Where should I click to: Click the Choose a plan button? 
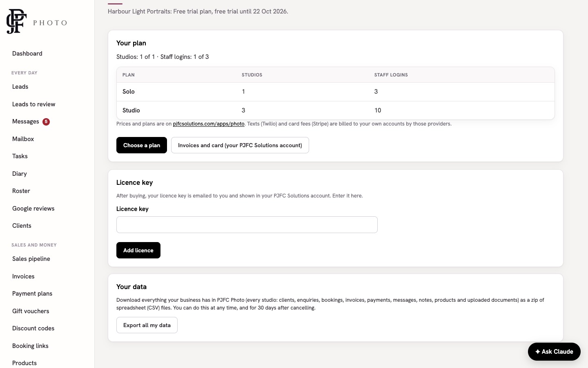click(142, 145)
